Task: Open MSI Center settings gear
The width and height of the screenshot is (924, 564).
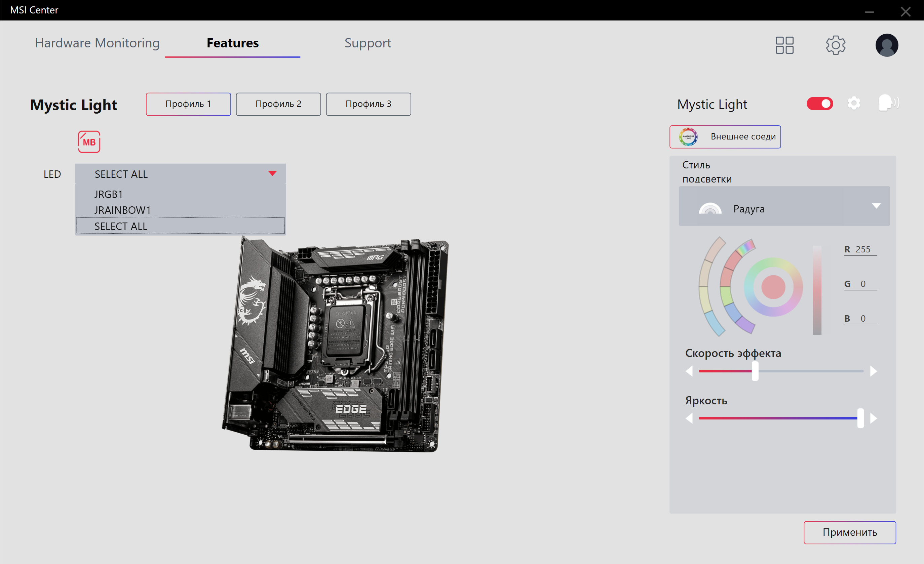Action: pyautogui.click(x=835, y=45)
